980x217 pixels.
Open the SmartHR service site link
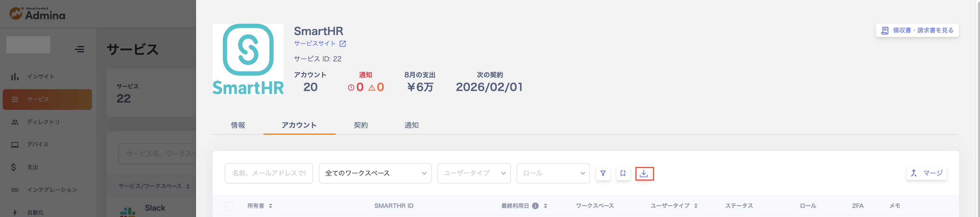click(x=320, y=43)
